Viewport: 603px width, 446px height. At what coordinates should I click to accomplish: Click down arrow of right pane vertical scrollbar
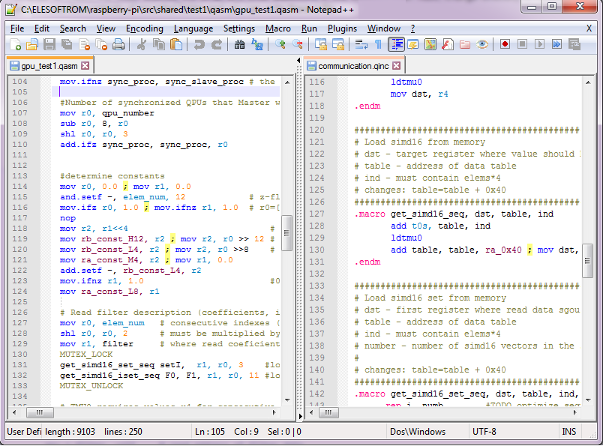tap(588, 400)
